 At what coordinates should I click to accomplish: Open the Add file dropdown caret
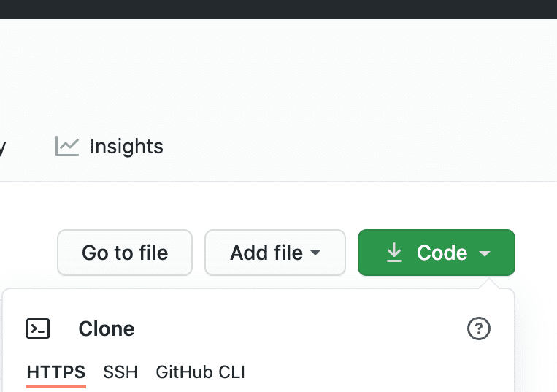click(x=316, y=253)
